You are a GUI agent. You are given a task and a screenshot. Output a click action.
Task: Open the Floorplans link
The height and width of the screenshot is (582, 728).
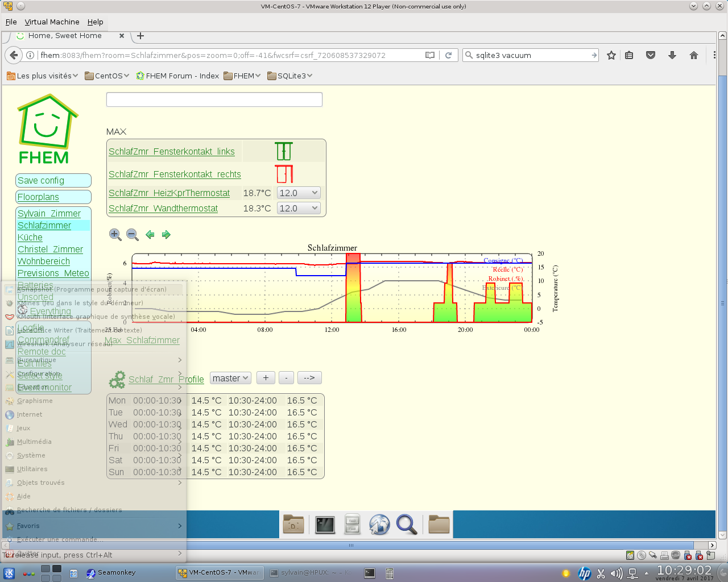[x=38, y=197]
